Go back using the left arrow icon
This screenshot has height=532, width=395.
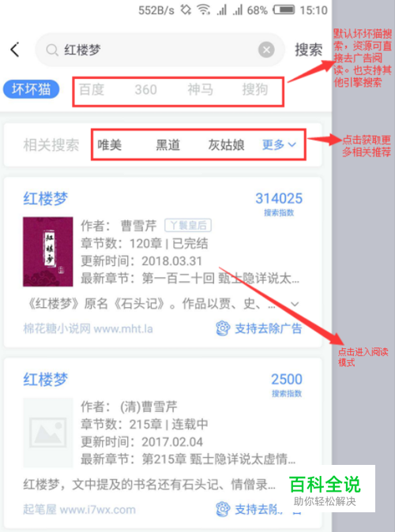(x=15, y=50)
